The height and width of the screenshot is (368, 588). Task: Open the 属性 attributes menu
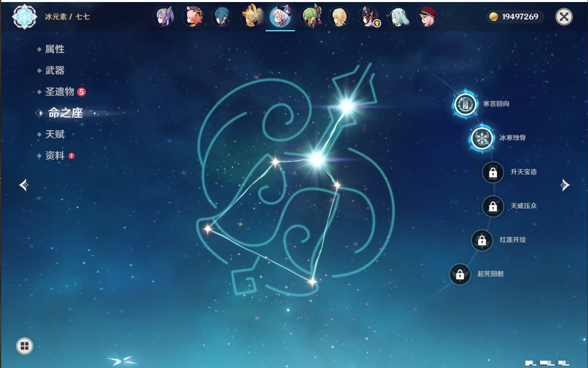click(x=55, y=49)
